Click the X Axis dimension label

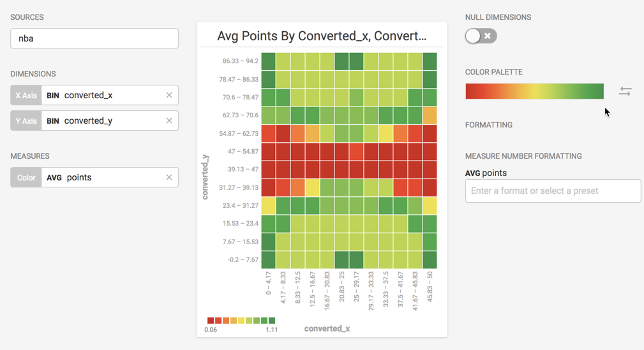[26, 95]
